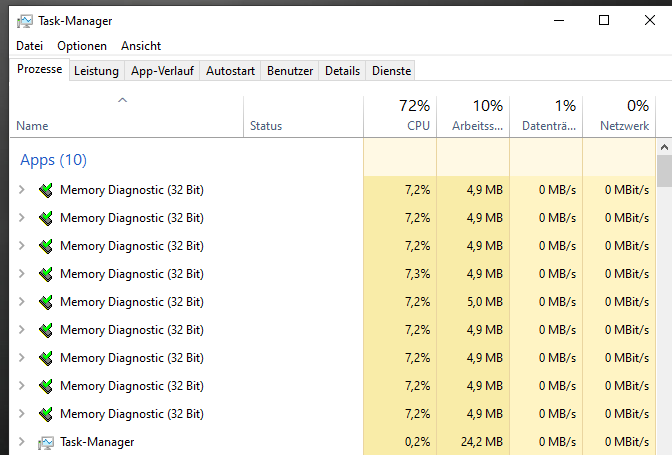Open the Dienste tab
Screen dimensions: 672x455
(x=391, y=71)
